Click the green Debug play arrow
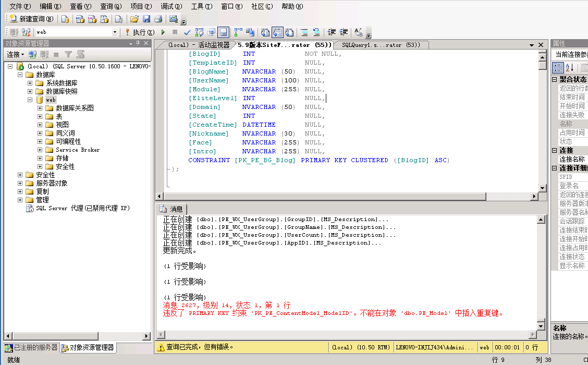The height and width of the screenshot is (365, 588). pyautogui.click(x=163, y=32)
